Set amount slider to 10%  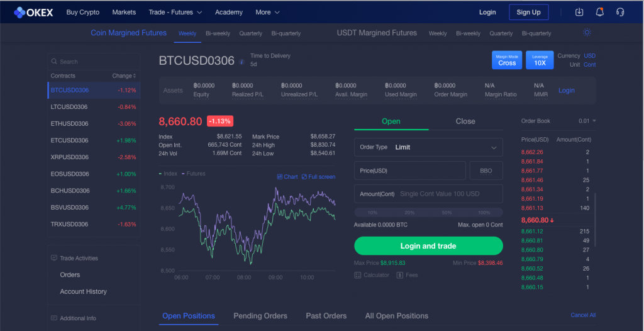pos(372,213)
